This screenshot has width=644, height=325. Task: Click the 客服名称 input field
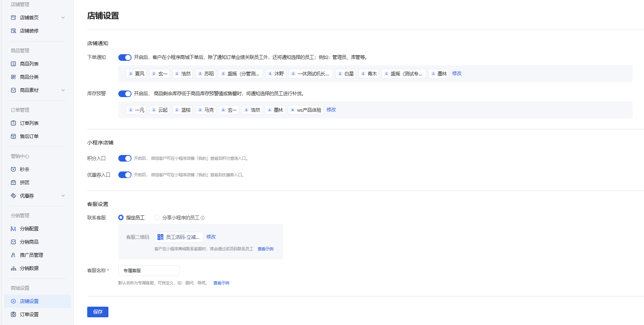[x=149, y=270]
